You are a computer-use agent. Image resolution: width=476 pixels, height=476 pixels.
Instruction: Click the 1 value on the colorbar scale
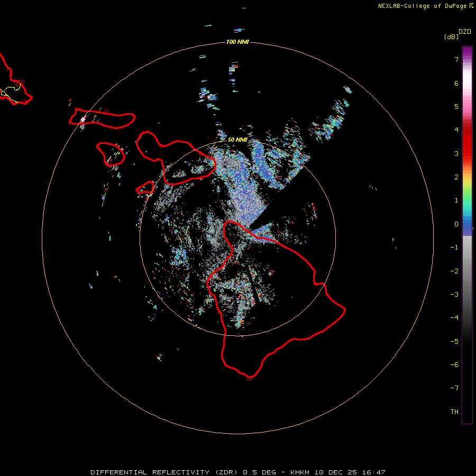pyautogui.click(x=456, y=200)
